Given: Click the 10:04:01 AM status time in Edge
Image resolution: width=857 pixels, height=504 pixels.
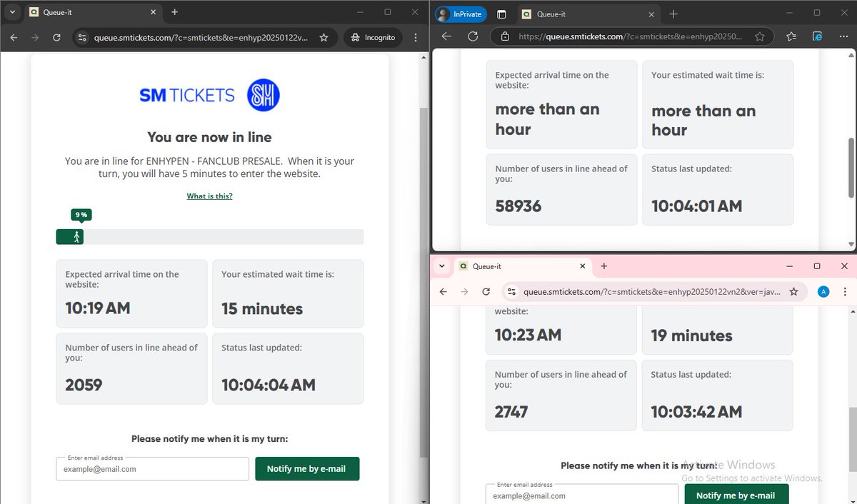Looking at the screenshot, I should click(x=697, y=206).
